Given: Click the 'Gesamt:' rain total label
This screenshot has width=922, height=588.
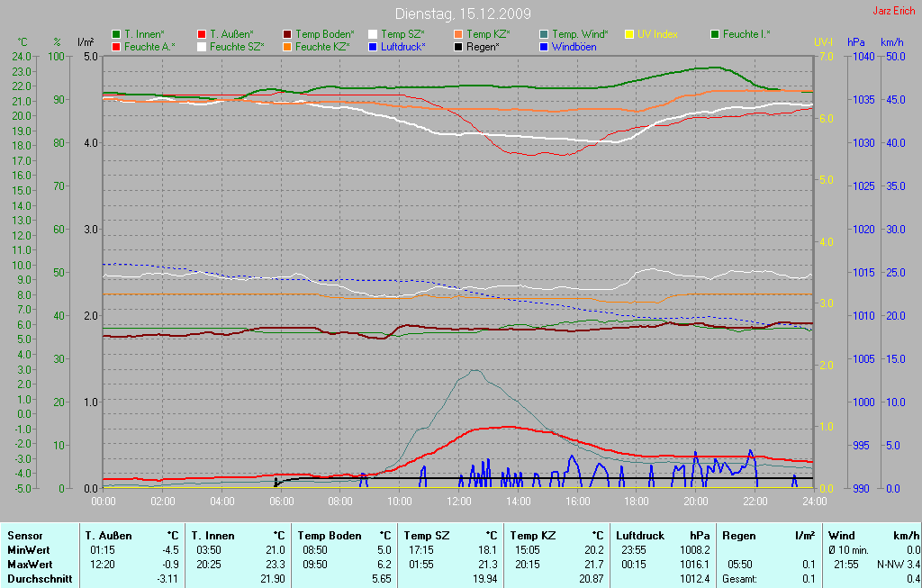Looking at the screenshot, I should pos(742,579).
